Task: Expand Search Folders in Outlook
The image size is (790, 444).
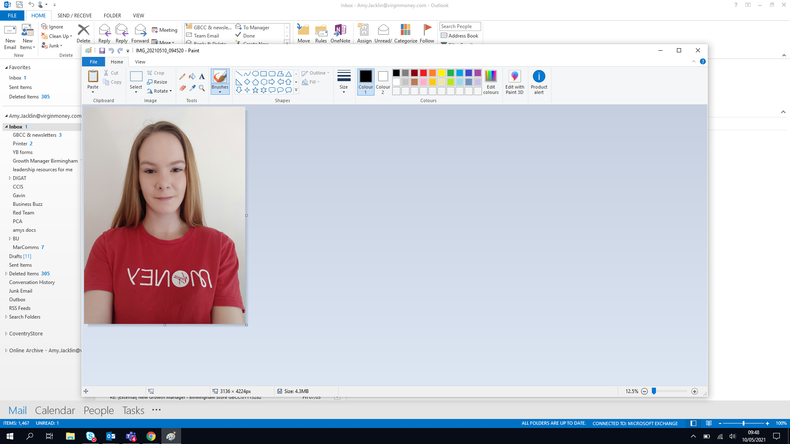Action: (6, 317)
